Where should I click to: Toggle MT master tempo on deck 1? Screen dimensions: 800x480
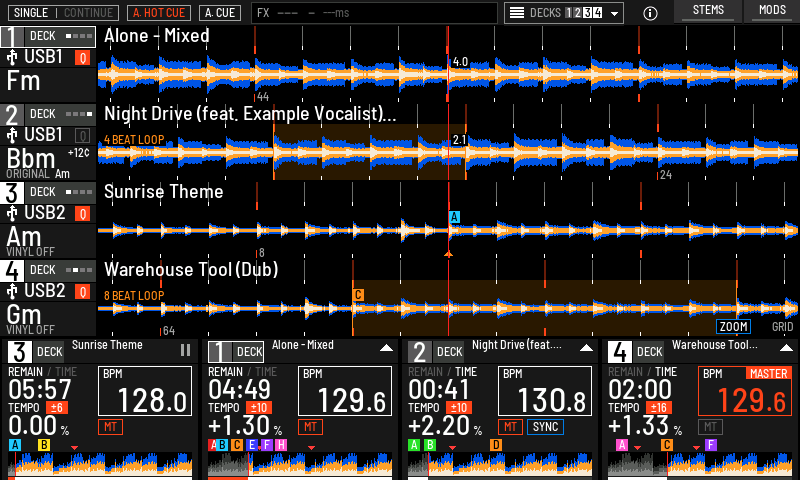point(310,427)
